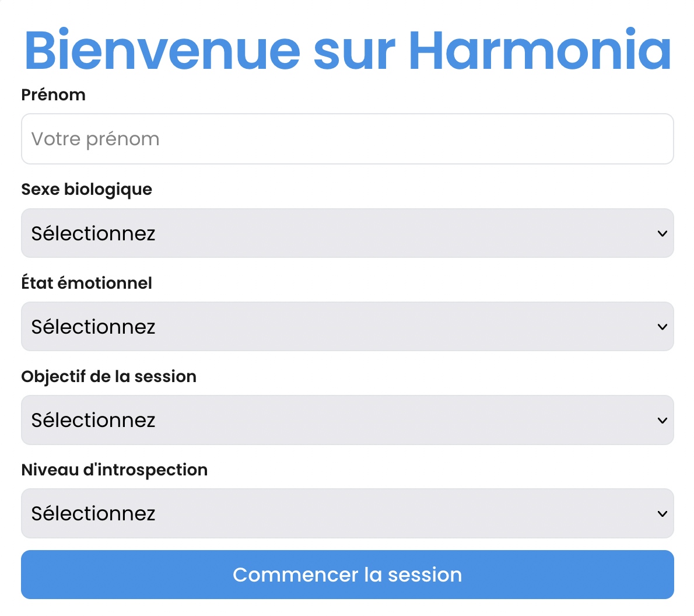The height and width of the screenshot is (616, 694).
Task: Click the Votre prénom text field
Action: [347, 139]
